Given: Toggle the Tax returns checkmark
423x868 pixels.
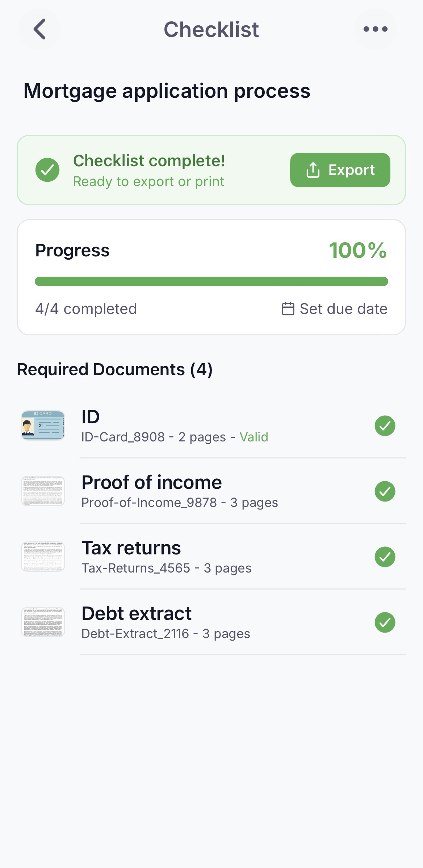Looking at the screenshot, I should [x=385, y=557].
